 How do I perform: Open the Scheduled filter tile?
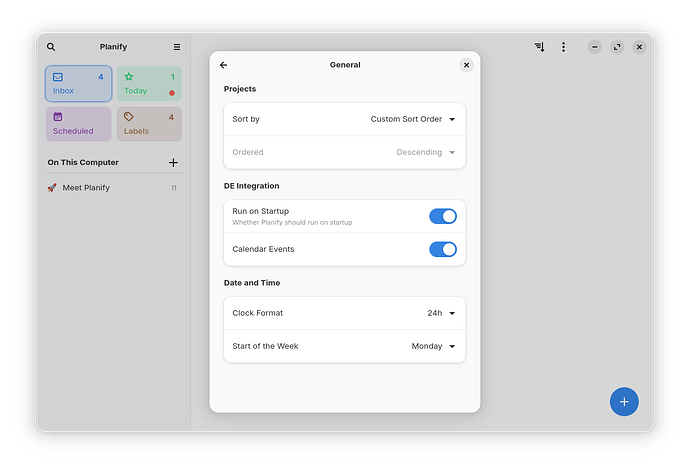click(78, 124)
